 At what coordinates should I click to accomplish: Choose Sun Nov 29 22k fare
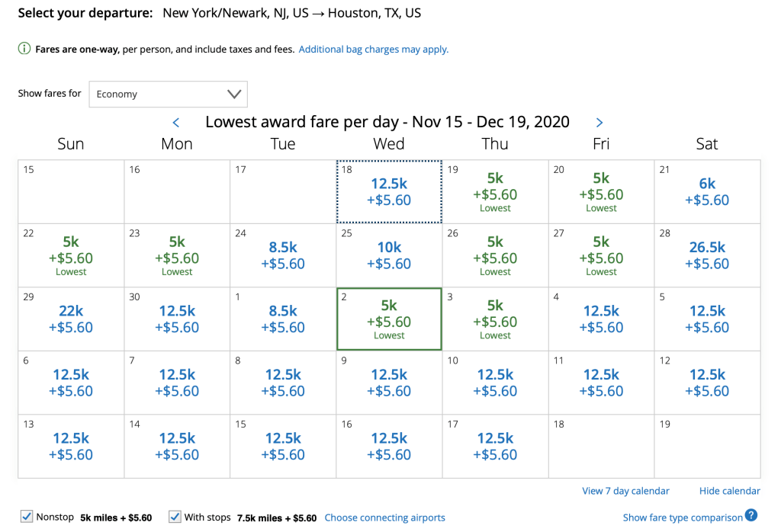tap(71, 319)
